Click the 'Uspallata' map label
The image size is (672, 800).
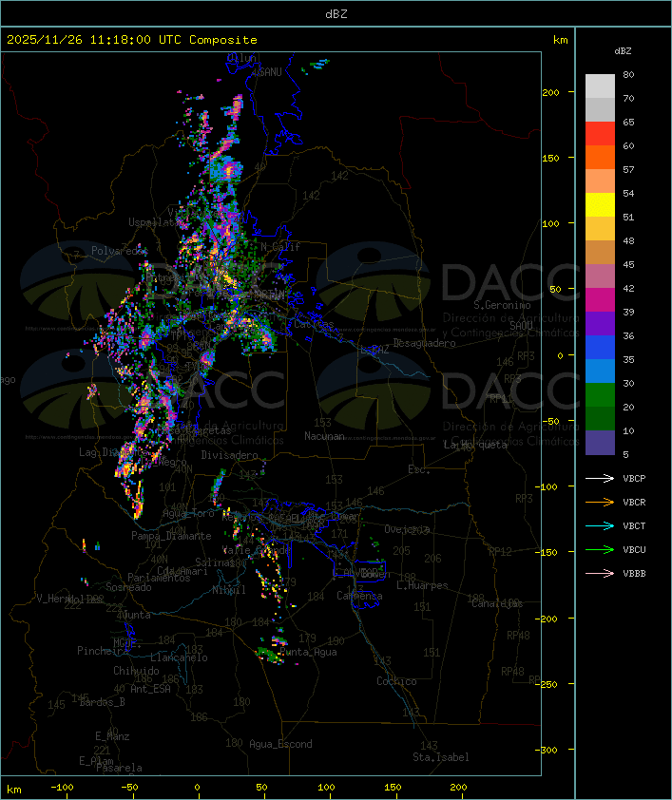coord(154,222)
